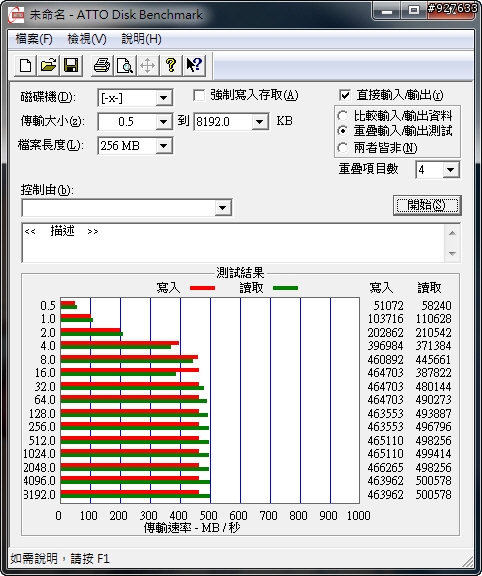The image size is (482, 576).
Task: Click the 開始(S) start button
Action: (427, 205)
